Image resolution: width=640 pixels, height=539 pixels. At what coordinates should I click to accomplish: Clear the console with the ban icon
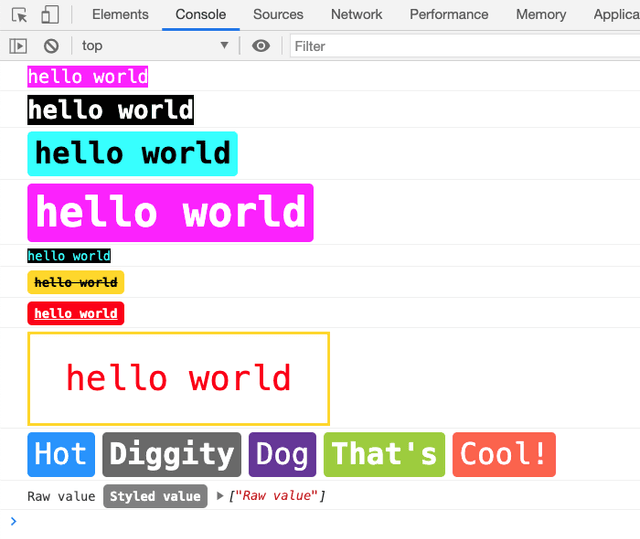(50, 46)
